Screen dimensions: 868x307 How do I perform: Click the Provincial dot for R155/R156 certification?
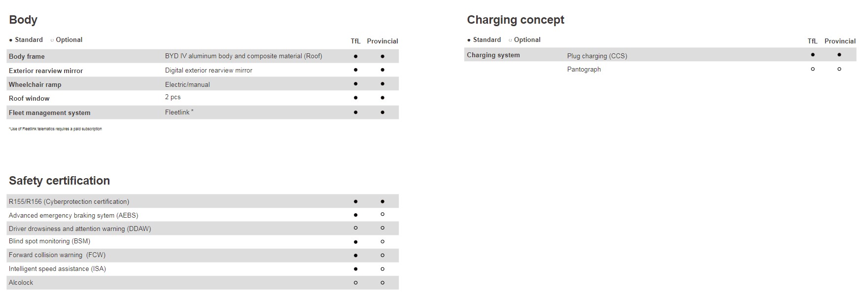click(382, 201)
